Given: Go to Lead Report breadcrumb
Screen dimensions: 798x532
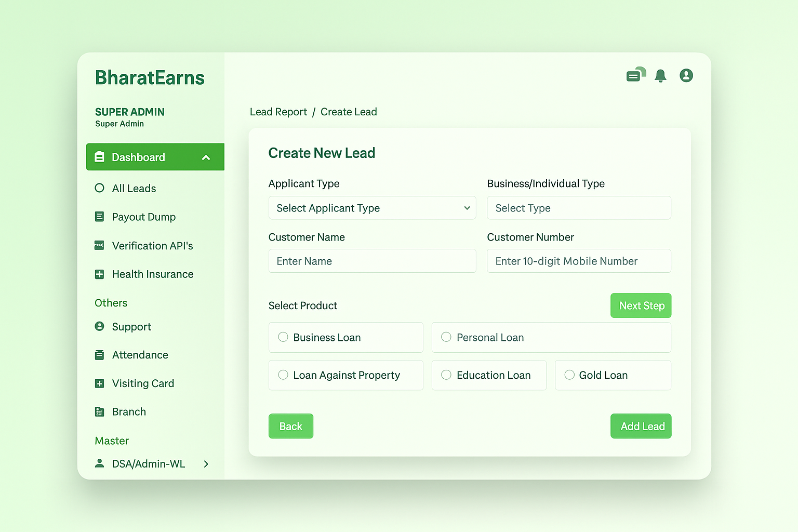Looking at the screenshot, I should pos(278,112).
